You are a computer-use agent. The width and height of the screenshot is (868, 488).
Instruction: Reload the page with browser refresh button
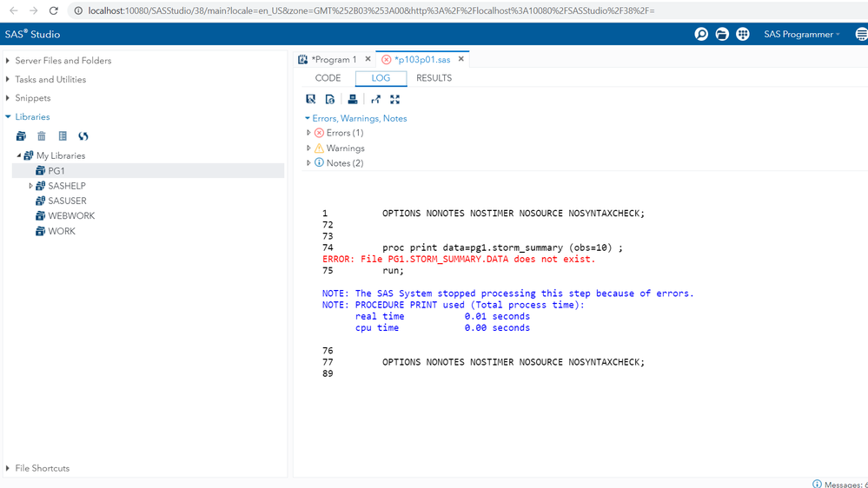[54, 10]
